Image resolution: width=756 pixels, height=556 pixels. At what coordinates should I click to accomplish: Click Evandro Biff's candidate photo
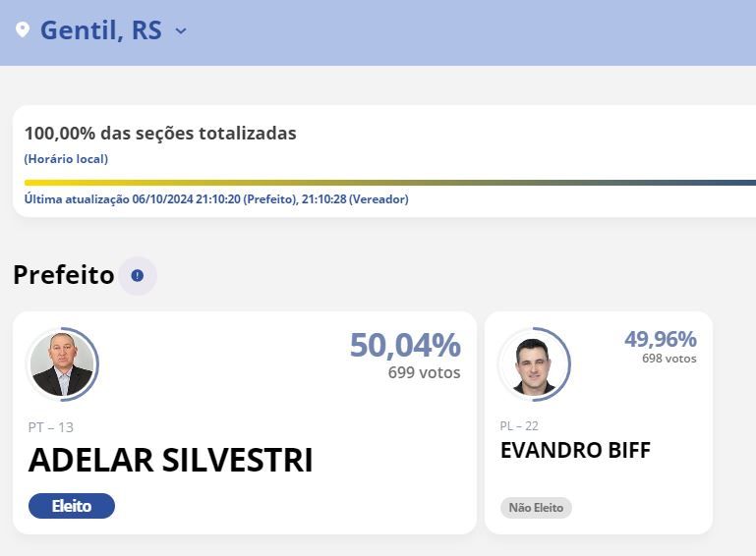pos(534,364)
